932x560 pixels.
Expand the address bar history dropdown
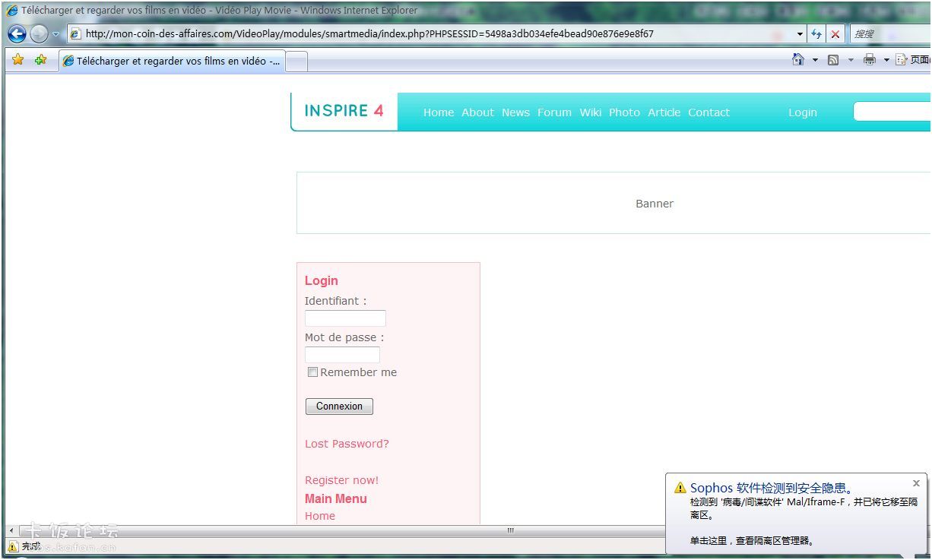pos(800,34)
